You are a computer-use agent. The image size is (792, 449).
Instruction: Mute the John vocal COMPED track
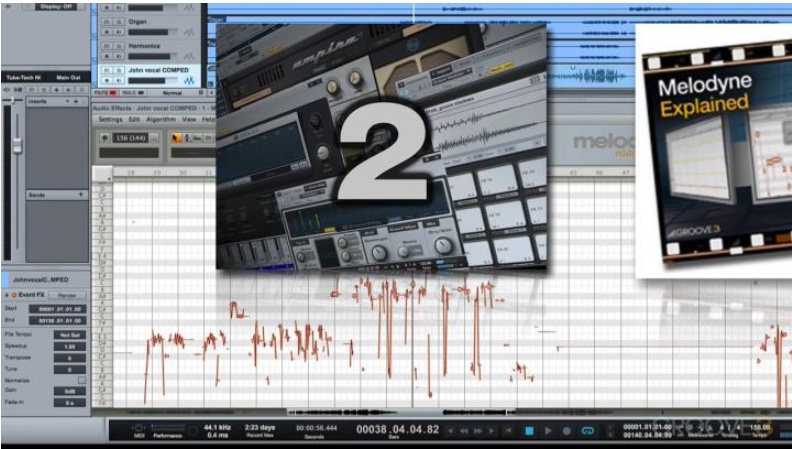(107, 70)
